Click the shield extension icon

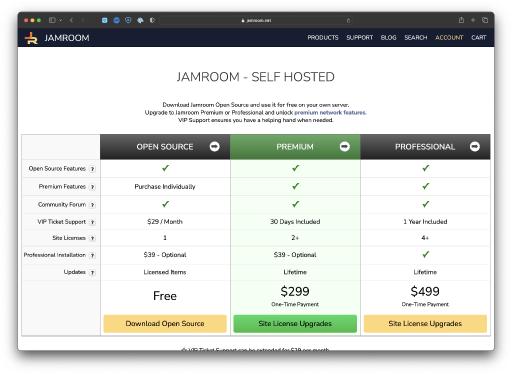pos(128,20)
